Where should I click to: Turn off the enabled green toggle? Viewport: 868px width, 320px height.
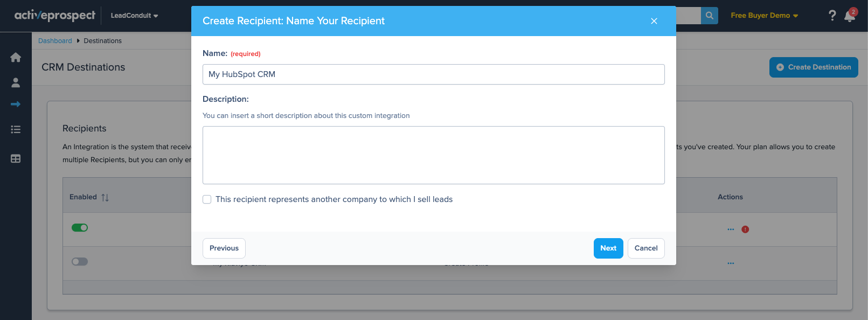(x=80, y=227)
